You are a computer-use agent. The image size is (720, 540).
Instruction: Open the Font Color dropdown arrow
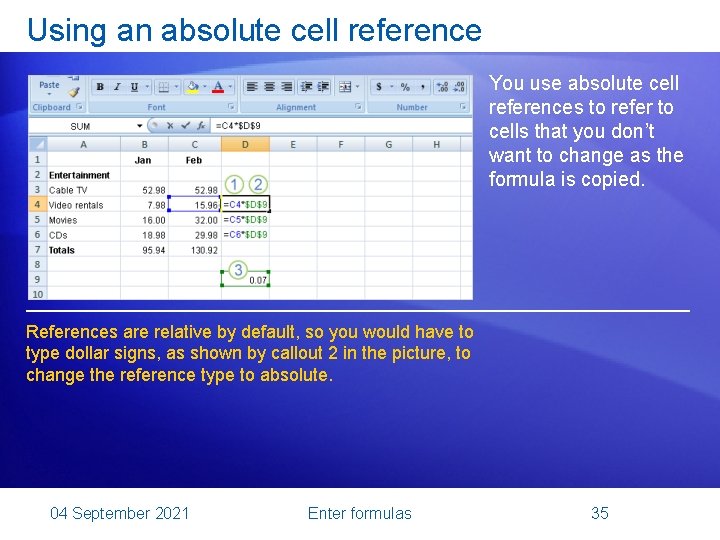click(x=230, y=86)
